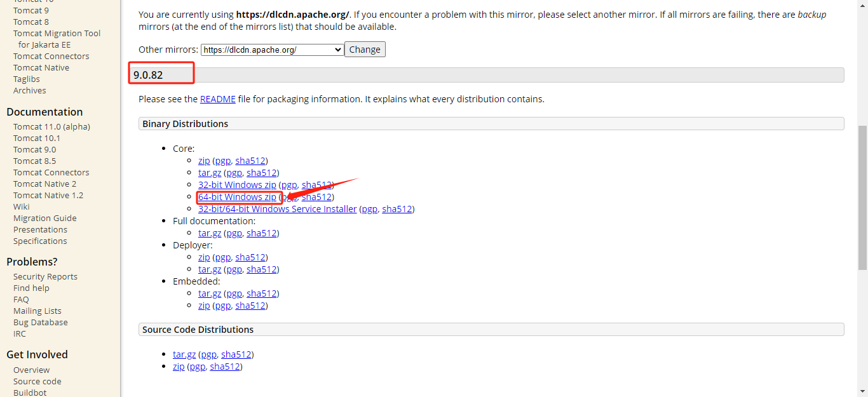
Task: Open sha512 for 32-bit/64-bit Service Installer
Action: point(397,209)
